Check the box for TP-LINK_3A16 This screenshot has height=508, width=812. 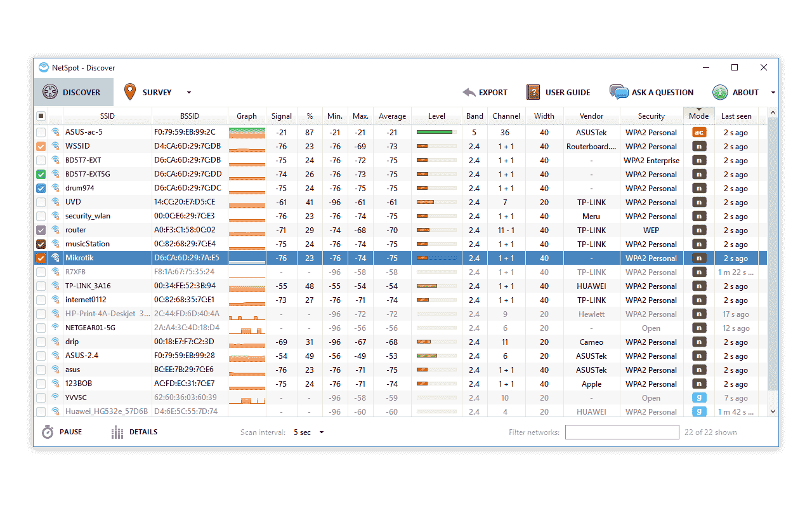point(41,286)
